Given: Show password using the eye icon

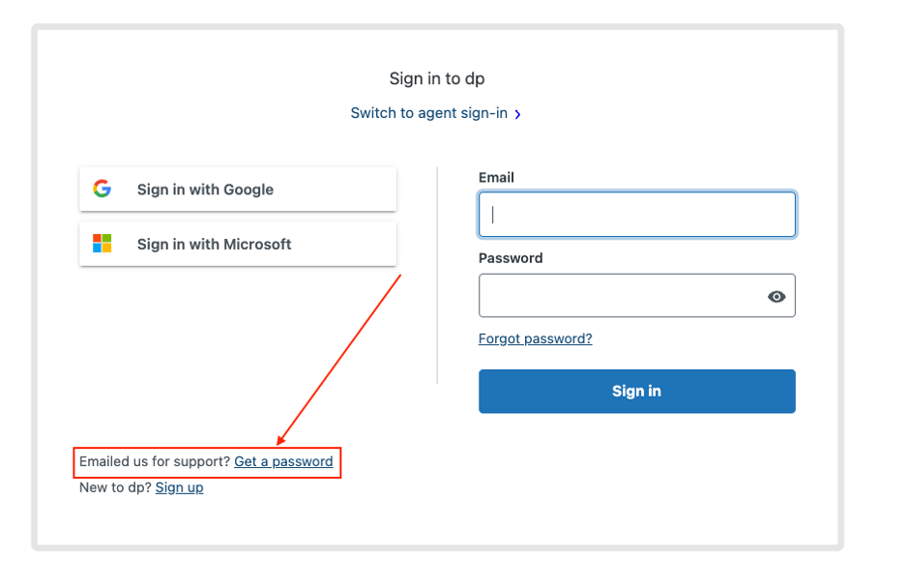Looking at the screenshot, I should click(x=775, y=297).
